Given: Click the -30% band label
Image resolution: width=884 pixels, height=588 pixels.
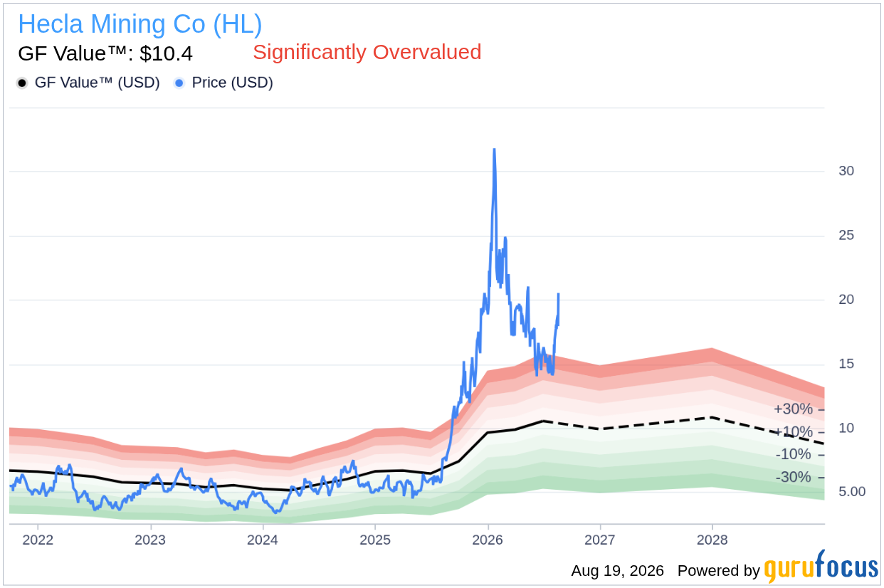Looking at the screenshot, I should [x=793, y=477].
